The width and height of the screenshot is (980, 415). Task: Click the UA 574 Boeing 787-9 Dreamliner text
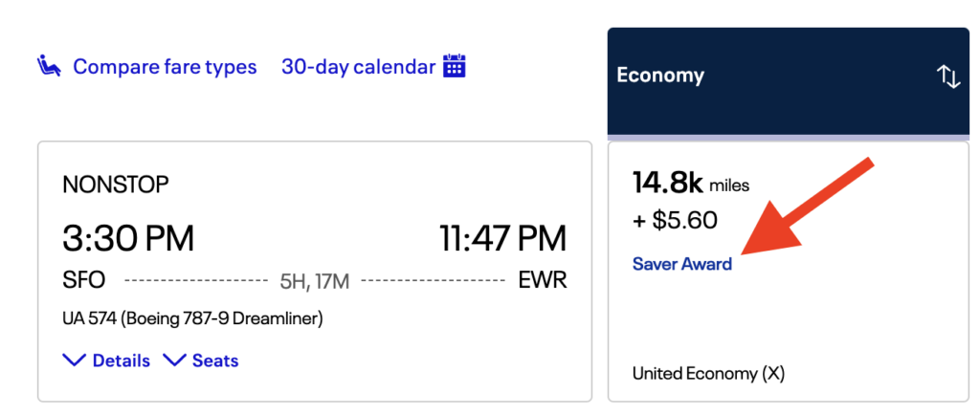192,318
